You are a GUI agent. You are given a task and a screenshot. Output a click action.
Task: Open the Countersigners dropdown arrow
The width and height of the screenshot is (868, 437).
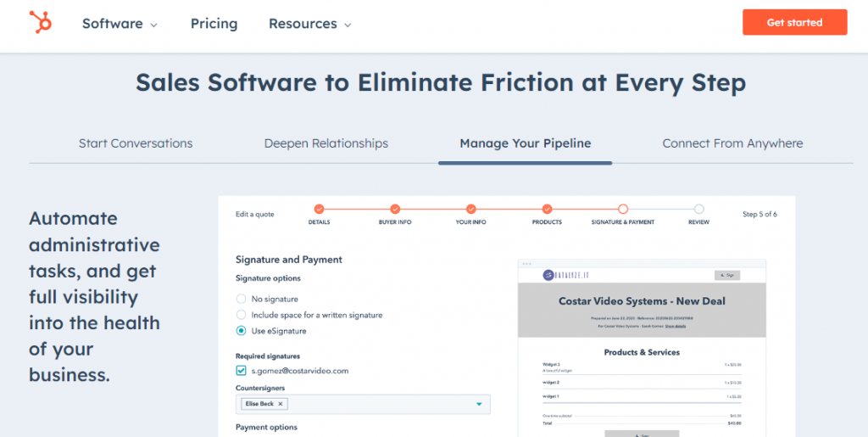[x=479, y=404]
